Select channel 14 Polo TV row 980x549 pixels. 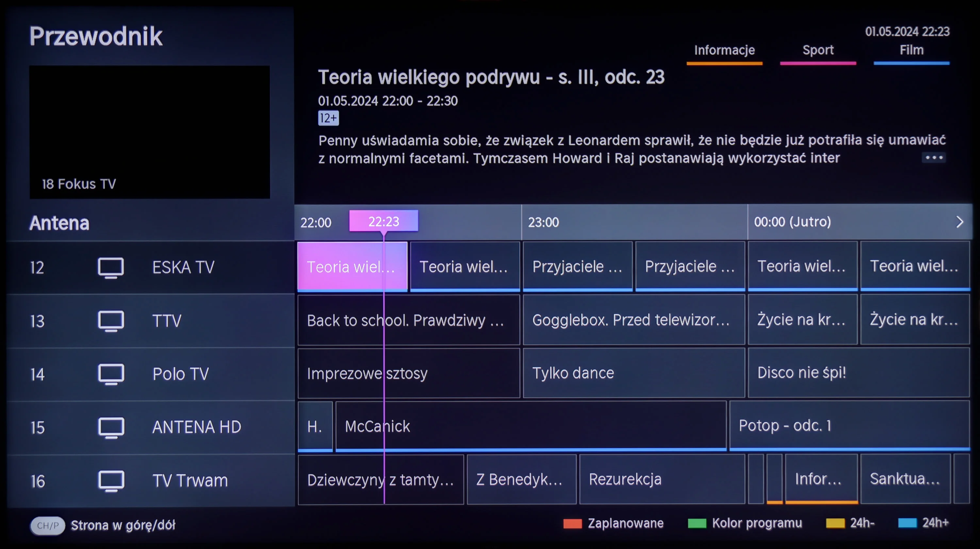pos(151,374)
